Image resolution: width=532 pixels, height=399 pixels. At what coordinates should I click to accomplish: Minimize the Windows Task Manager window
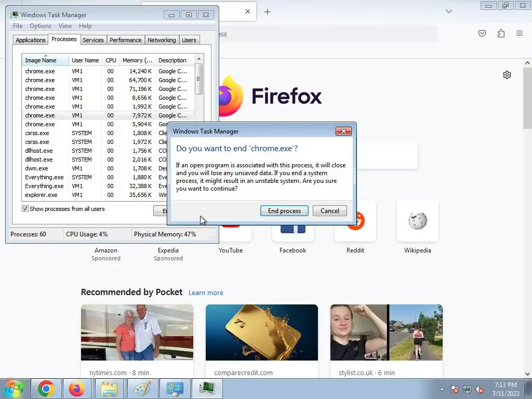[171, 15]
